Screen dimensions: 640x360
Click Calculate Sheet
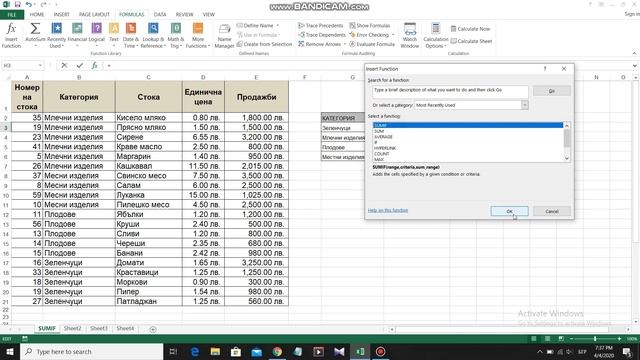[x=471, y=41]
